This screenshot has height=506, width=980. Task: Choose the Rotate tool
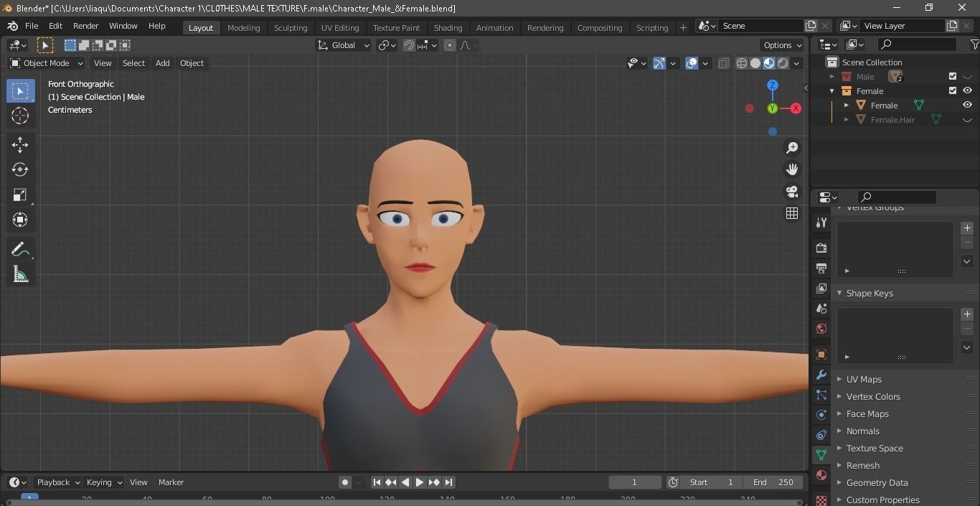pos(20,169)
